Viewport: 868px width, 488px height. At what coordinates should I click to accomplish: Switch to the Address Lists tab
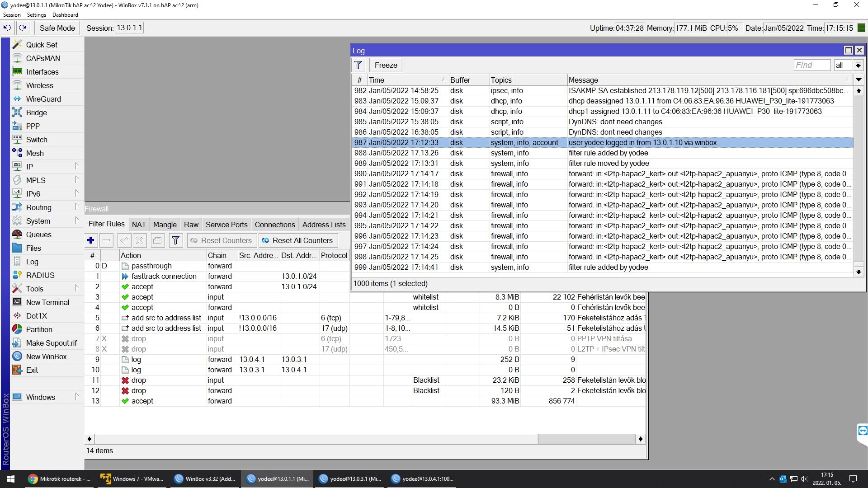(324, 225)
